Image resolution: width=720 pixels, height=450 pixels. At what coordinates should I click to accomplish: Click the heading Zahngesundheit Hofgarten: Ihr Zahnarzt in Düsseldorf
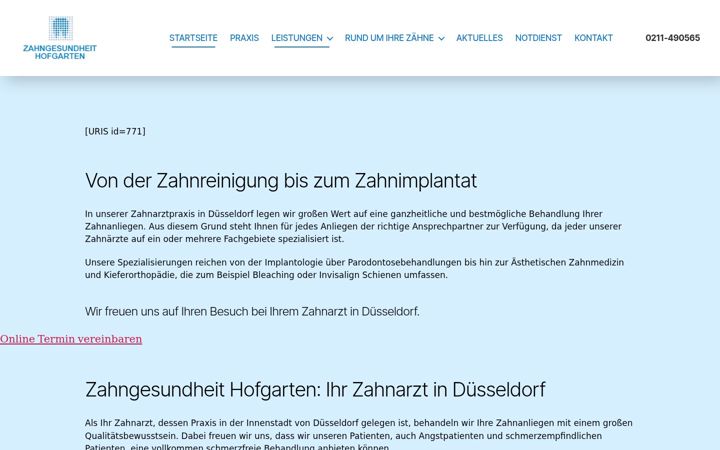315,390
